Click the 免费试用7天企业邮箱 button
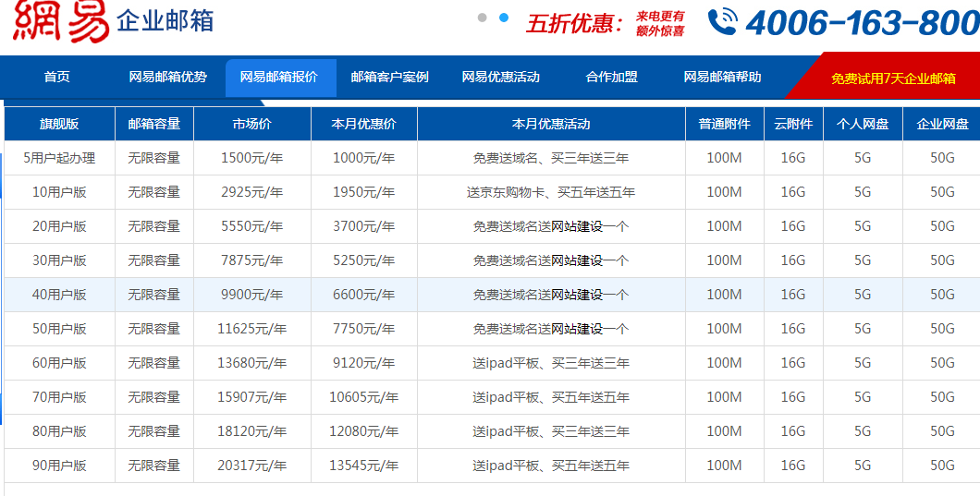 tap(893, 79)
